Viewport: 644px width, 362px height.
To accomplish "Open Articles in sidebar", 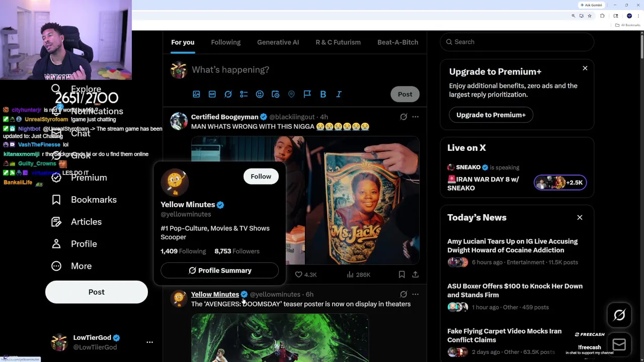I will (76, 222).
